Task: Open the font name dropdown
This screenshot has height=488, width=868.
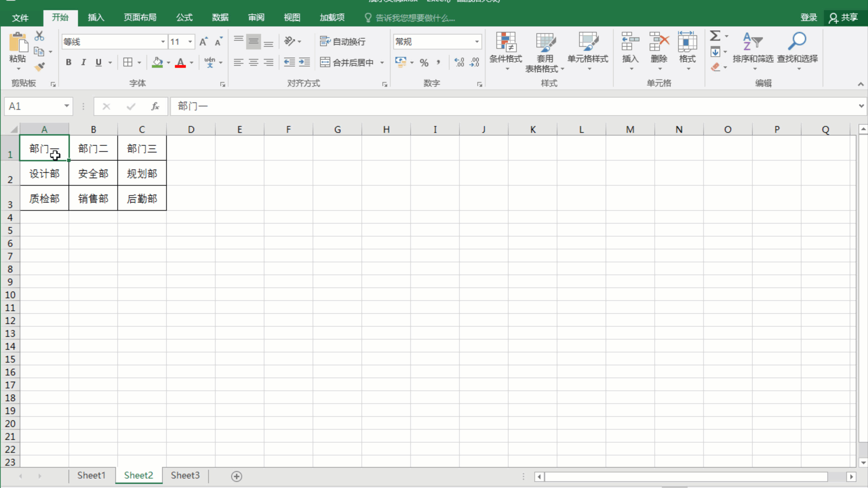Action: (163, 42)
